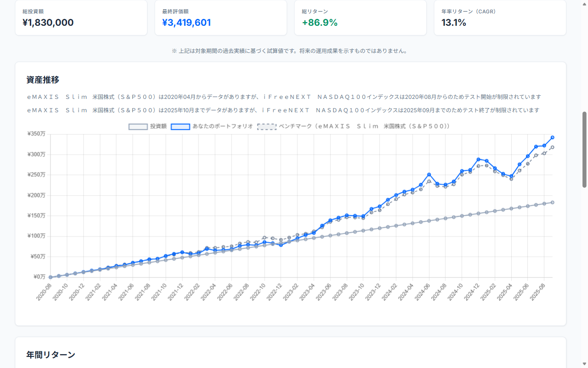The width and height of the screenshot is (588, 368).
Task: Click the last 投資額 line data point
Action: (552, 202)
